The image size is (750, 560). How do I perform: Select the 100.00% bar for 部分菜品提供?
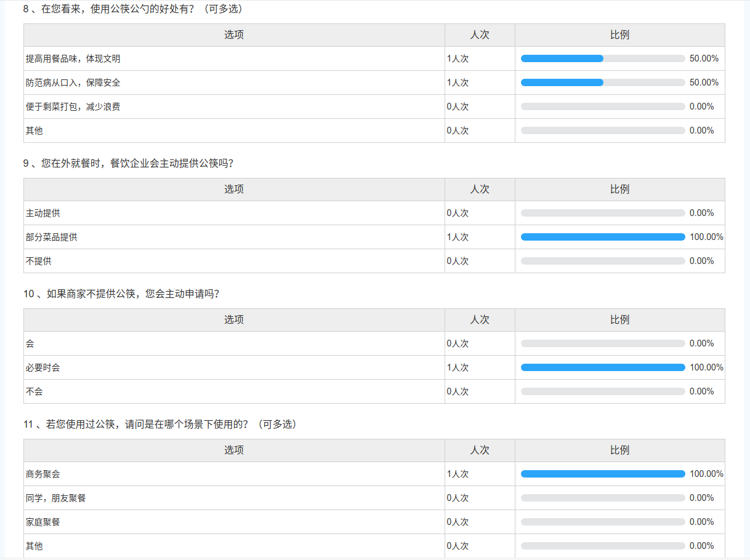coord(602,237)
